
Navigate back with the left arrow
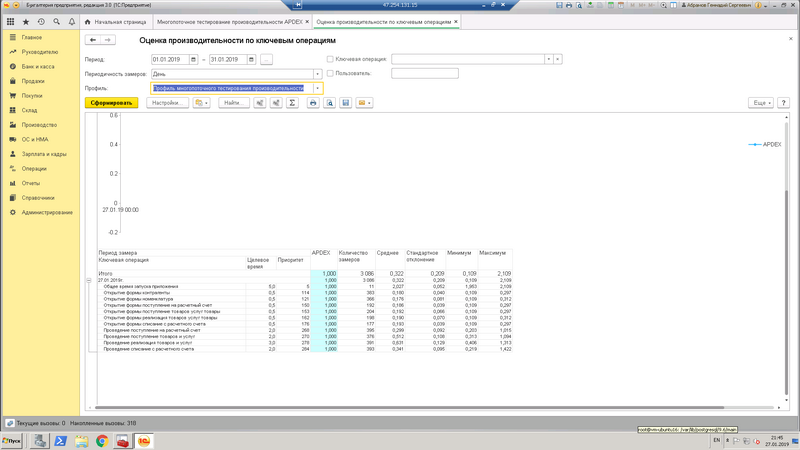[x=93, y=40]
